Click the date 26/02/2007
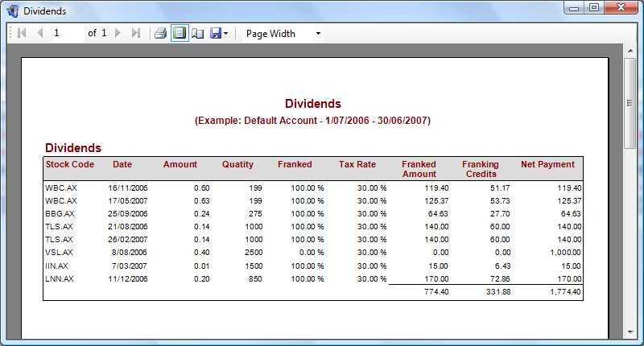This screenshot has width=644, height=346. (x=128, y=239)
